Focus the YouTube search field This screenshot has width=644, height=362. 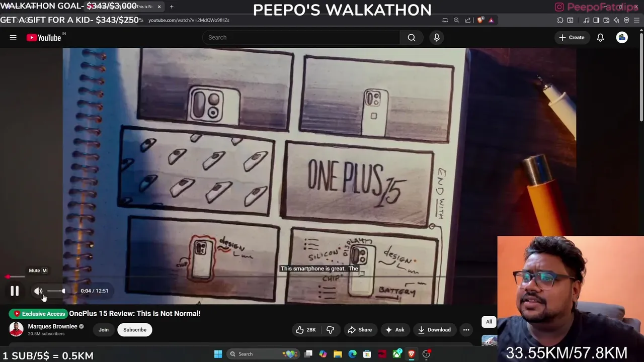[302, 37]
